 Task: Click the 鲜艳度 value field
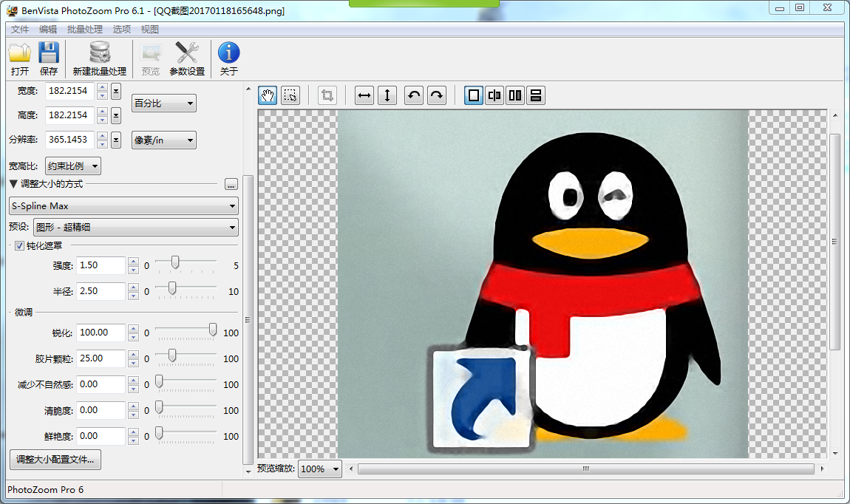tap(101, 436)
